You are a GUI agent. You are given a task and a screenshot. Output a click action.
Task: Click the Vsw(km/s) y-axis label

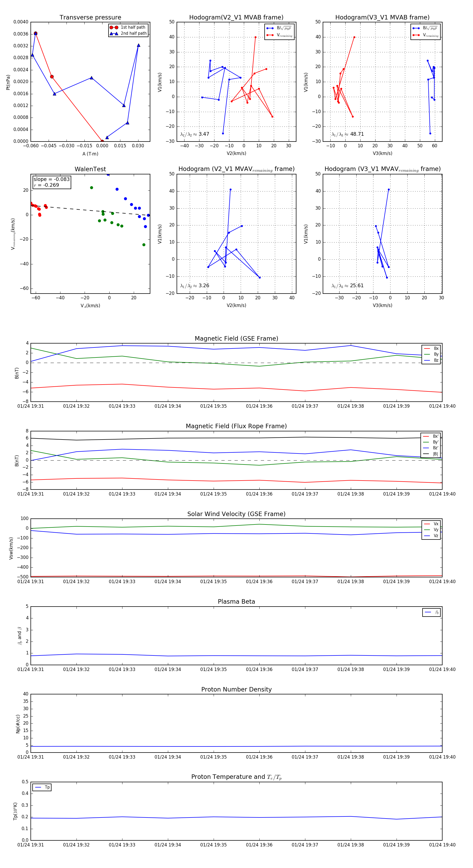tap(11, 548)
